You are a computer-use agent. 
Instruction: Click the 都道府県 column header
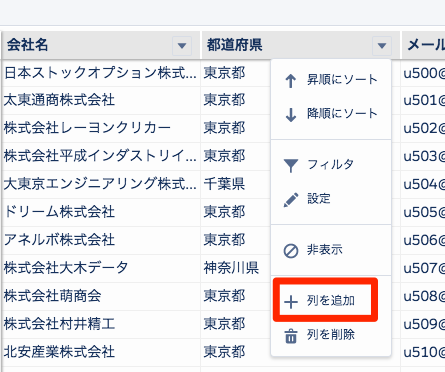pyautogui.click(x=301, y=45)
